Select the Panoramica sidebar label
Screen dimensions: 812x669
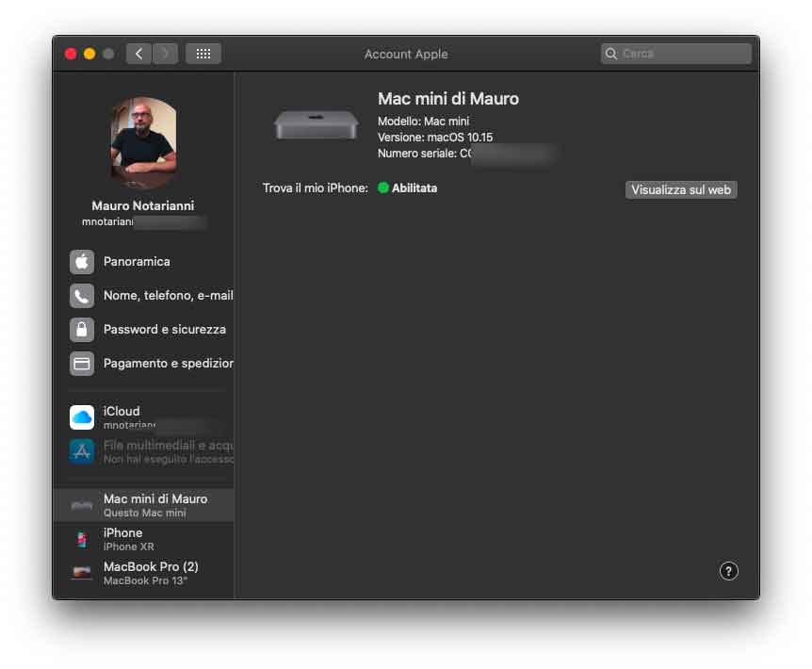pos(137,262)
